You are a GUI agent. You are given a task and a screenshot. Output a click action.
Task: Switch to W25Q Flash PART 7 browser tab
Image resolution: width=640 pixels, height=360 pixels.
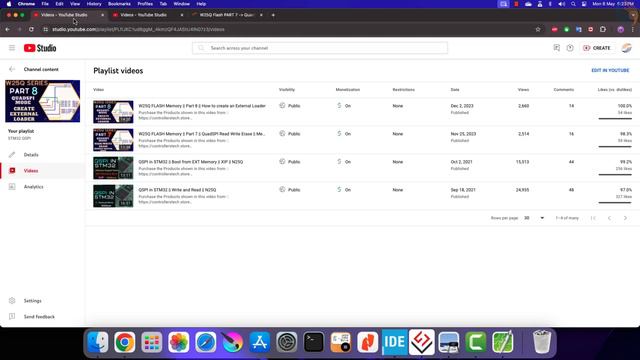click(x=227, y=15)
